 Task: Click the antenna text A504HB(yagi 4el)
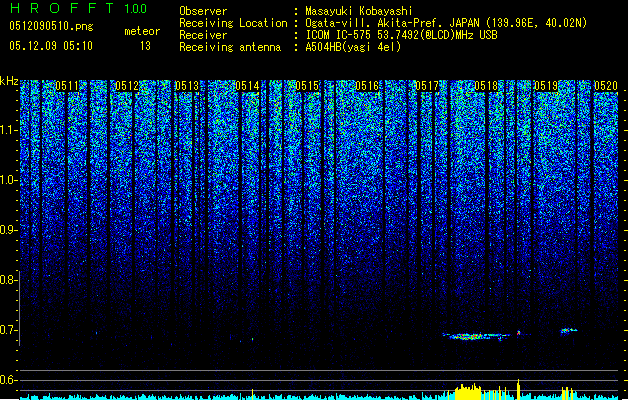coord(353,47)
